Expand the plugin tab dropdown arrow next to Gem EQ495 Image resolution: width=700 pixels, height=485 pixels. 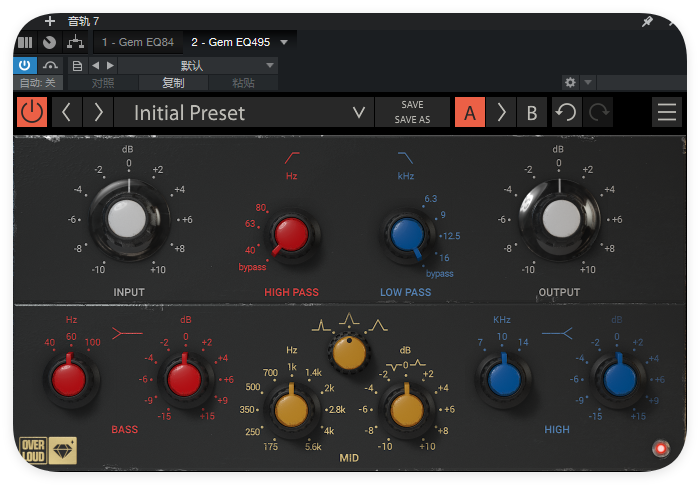point(284,42)
